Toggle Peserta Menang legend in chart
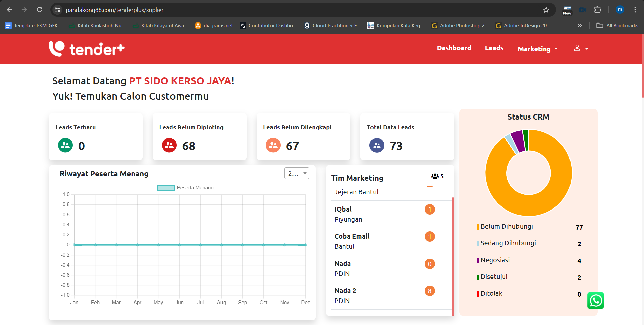The image size is (644, 325). click(185, 188)
